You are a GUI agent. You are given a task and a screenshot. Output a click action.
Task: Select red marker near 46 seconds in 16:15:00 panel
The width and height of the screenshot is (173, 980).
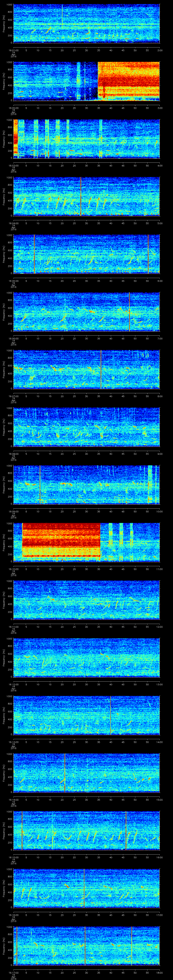click(126, 831)
